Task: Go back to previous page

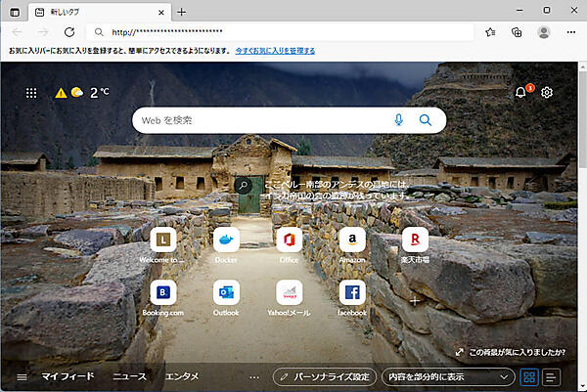Action: (x=18, y=32)
